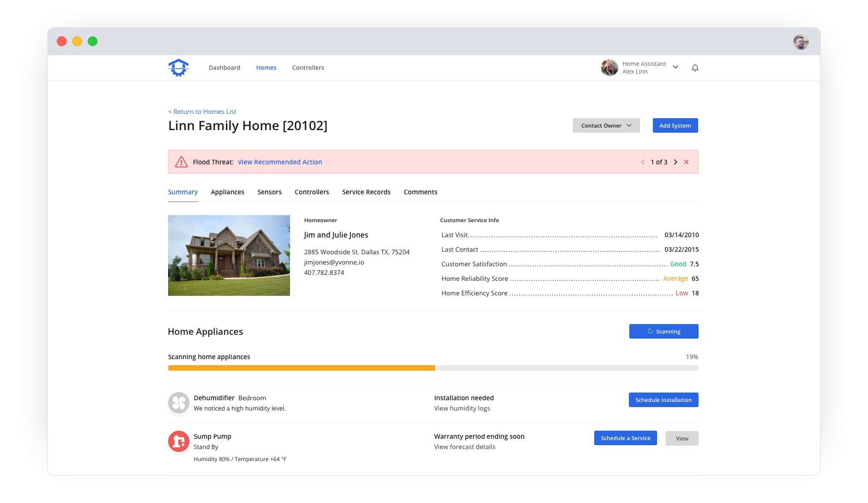Click the Alex Linn profile avatar
Screen dimensions: 868x503
pos(609,68)
